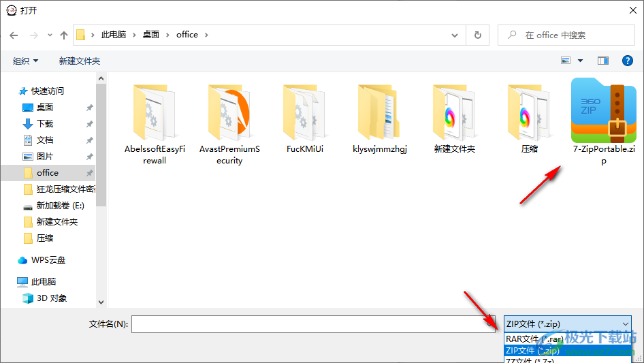This screenshot has height=363, width=644.
Task: Choose RAR文件 (*.rar) from the list
Action: [534, 338]
